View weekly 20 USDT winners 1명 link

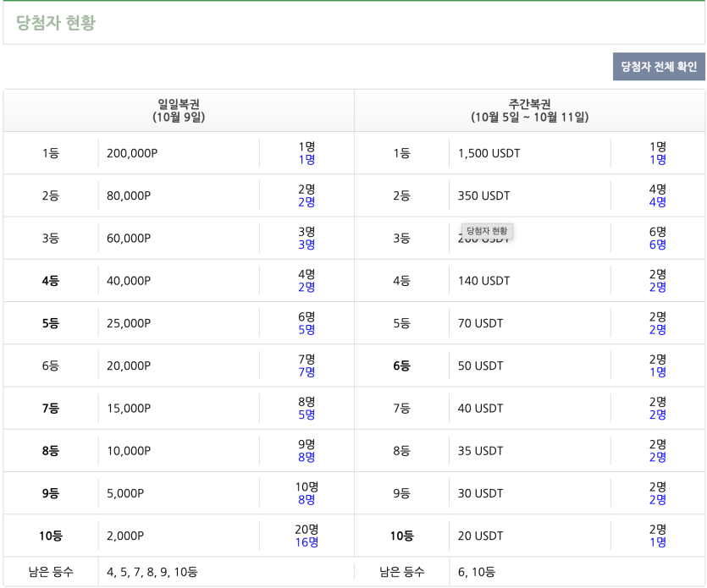(658, 542)
